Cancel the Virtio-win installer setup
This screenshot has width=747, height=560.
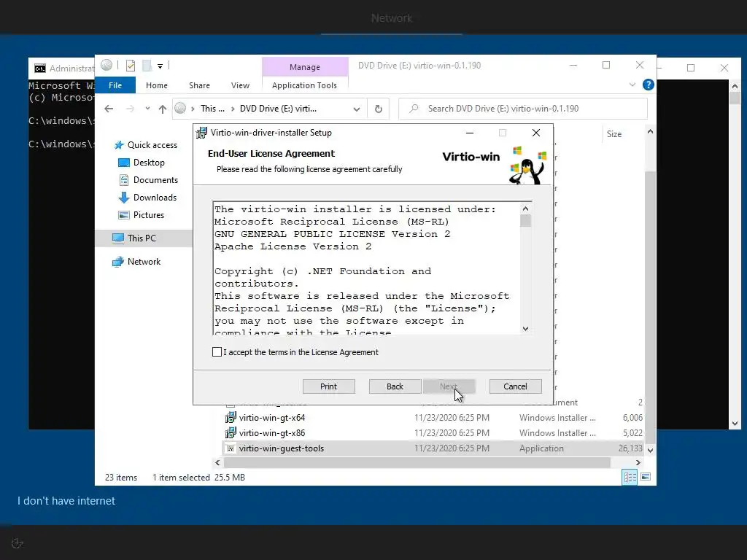pyautogui.click(x=516, y=386)
